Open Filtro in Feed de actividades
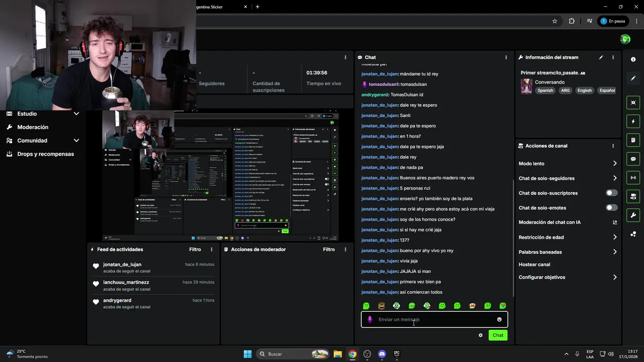The image size is (644, 362). [195, 249]
